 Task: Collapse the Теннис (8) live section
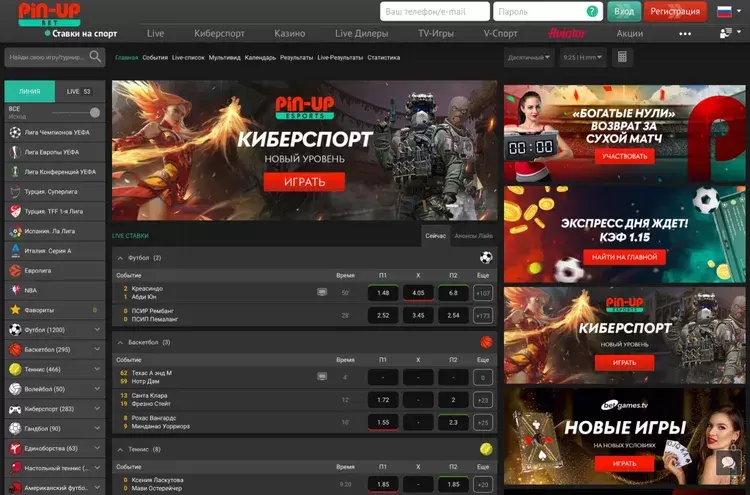coord(120,450)
